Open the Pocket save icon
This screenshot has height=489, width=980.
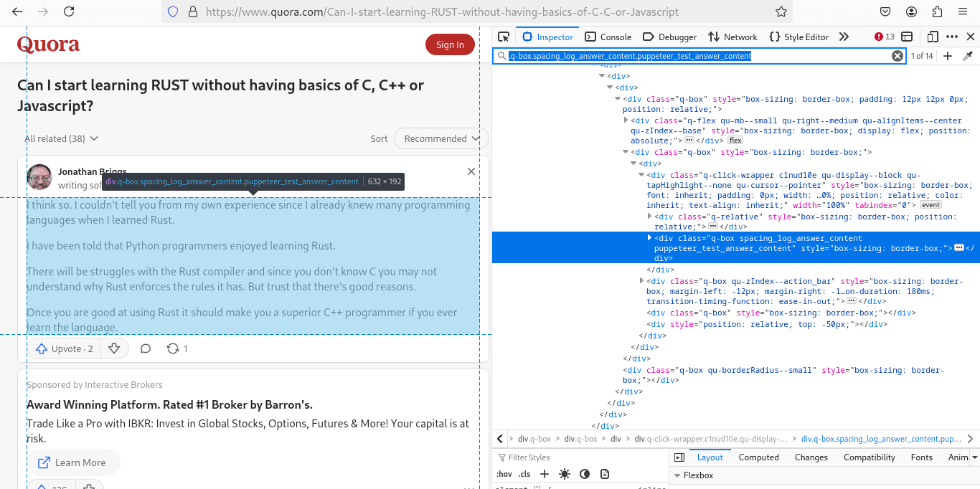885,11
